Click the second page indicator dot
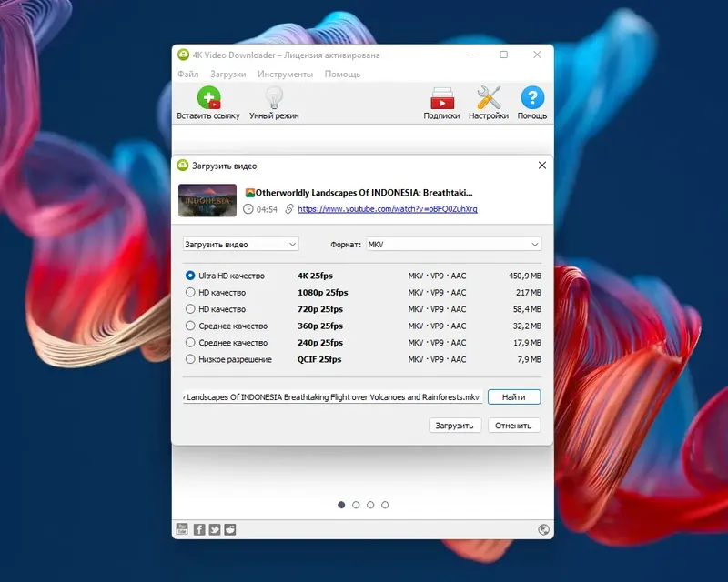This screenshot has width=728, height=582. point(356,504)
